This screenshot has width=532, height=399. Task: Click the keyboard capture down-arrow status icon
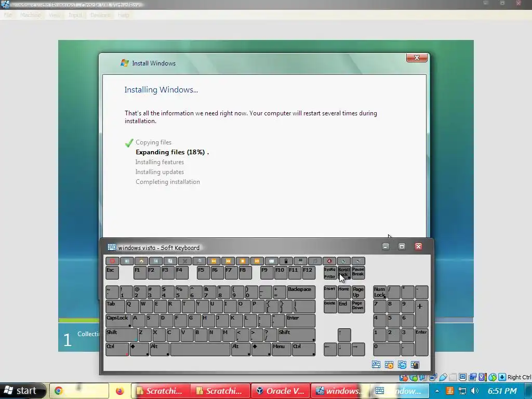[502, 377]
